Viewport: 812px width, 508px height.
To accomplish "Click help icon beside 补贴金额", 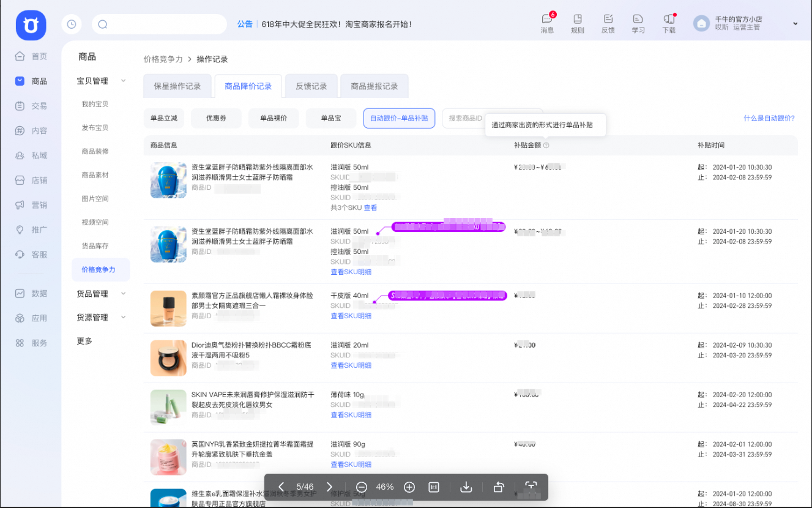I will click(546, 146).
